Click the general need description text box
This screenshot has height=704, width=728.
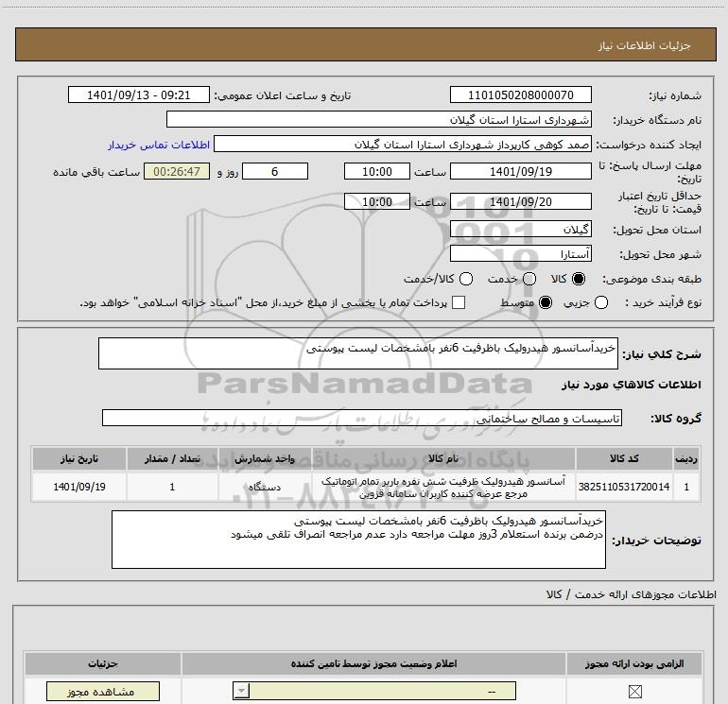(358, 353)
